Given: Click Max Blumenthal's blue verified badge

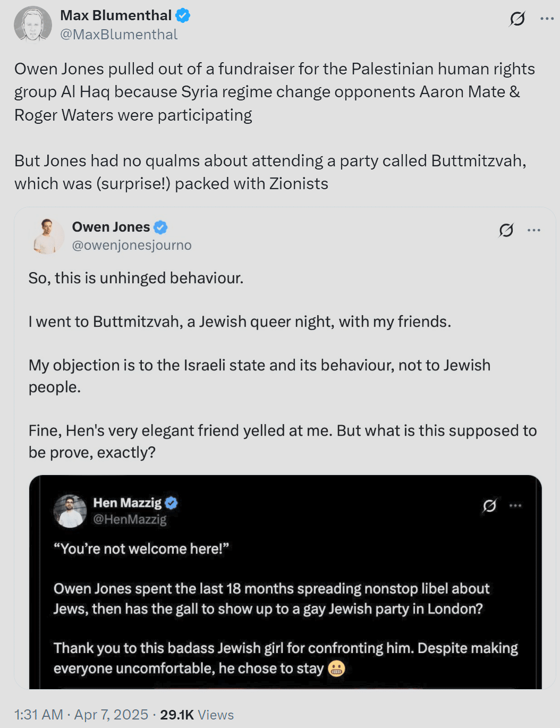Looking at the screenshot, I should 183,15.
